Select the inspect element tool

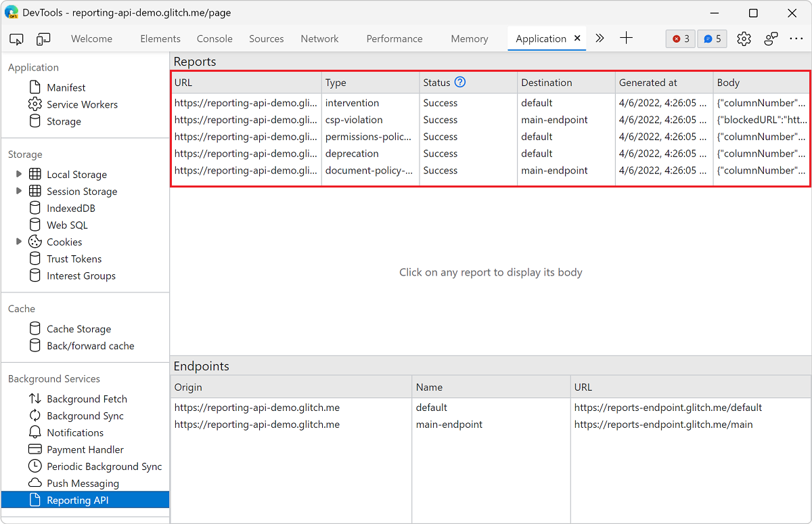16,39
